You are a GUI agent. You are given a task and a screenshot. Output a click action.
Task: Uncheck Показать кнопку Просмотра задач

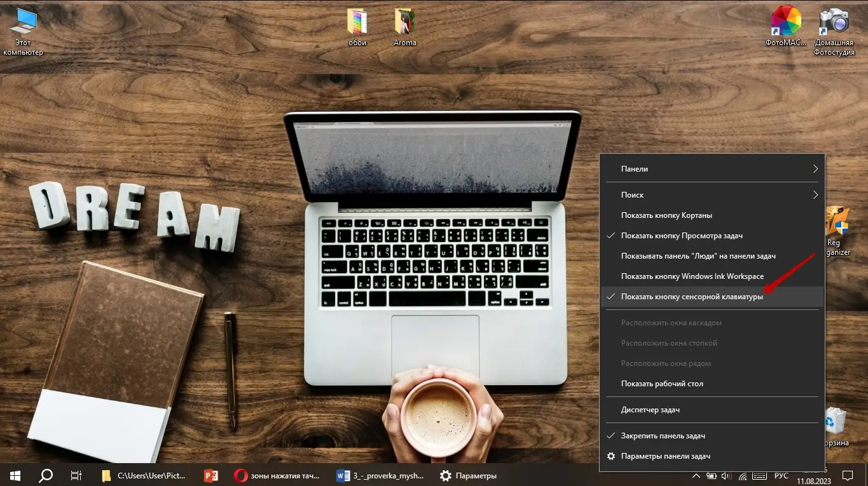(712, 236)
